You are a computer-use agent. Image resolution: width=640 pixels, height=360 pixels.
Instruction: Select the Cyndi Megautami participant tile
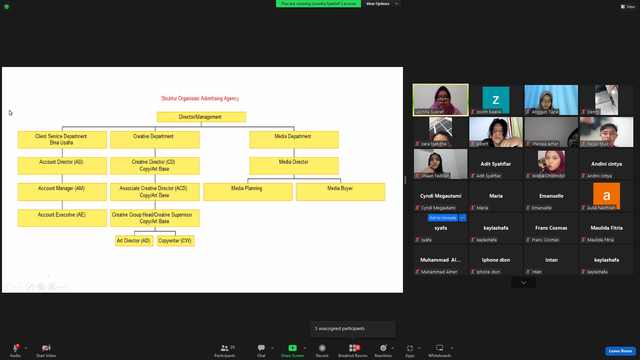(440, 196)
